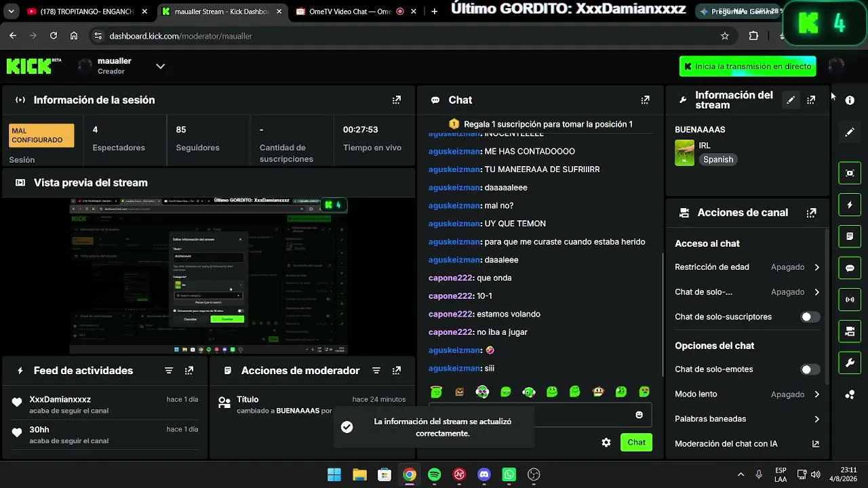The image size is (868, 488).
Task: Click the three-dots icon at sidebar bottom
Action: click(x=850, y=395)
